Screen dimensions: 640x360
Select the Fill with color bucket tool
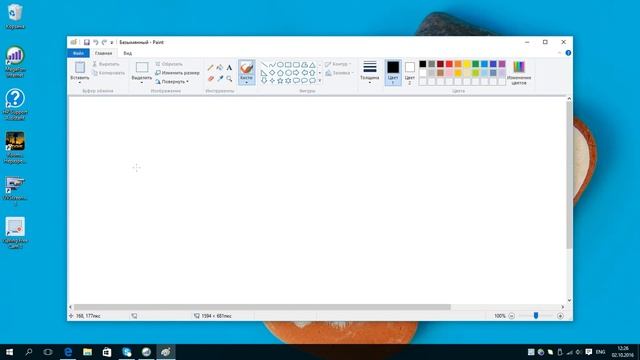pyautogui.click(x=220, y=68)
